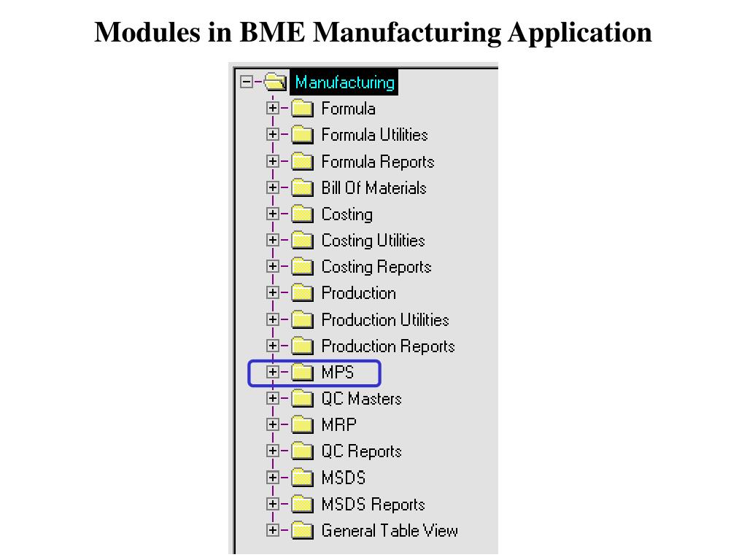The width and height of the screenshot is (747, 560).
Task: Expand the MSDS node plus box
Action: coord(273,477)
